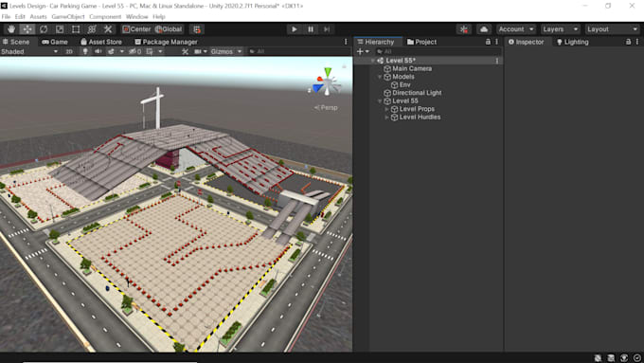Toggle 2D view mode in Scene

(69, 51)
